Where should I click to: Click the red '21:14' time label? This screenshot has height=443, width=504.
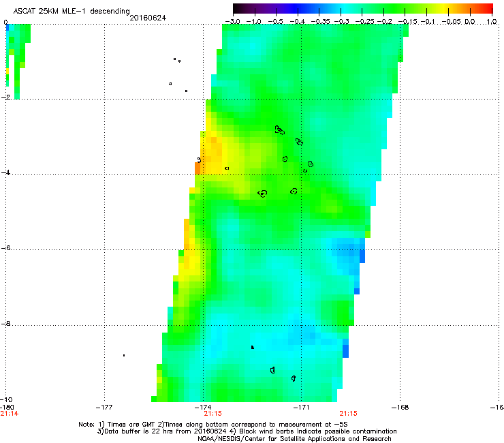pyautogui.click(x=10, y=414)
